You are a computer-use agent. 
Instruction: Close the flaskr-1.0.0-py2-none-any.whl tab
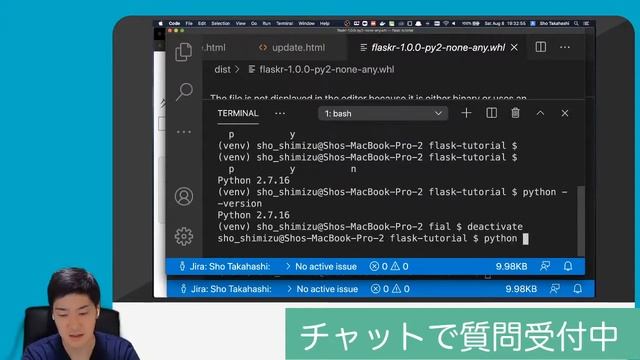pos(514,47)
